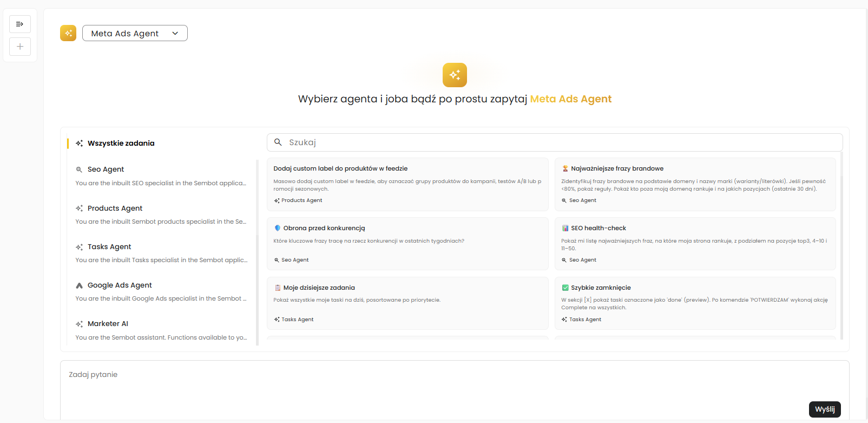Open the Obrona przed konkurencją task title
868x423 pixels.
point(324,228)
